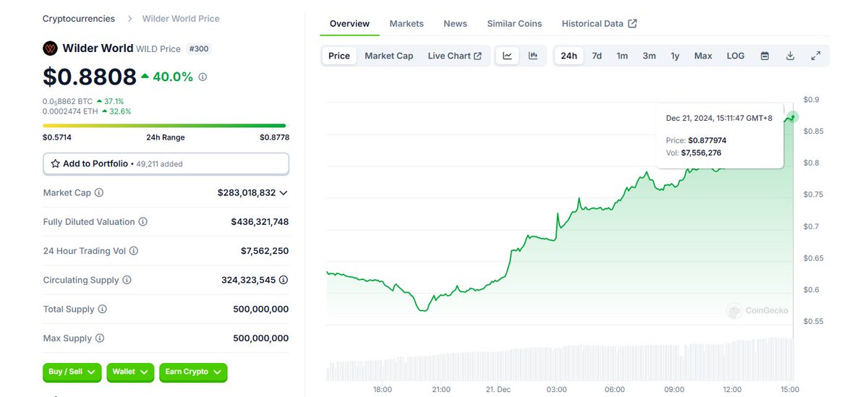Click the Wilder World logo icon
Screen dimensions: 868x397
pyautogui.click(x=50, y=48)
